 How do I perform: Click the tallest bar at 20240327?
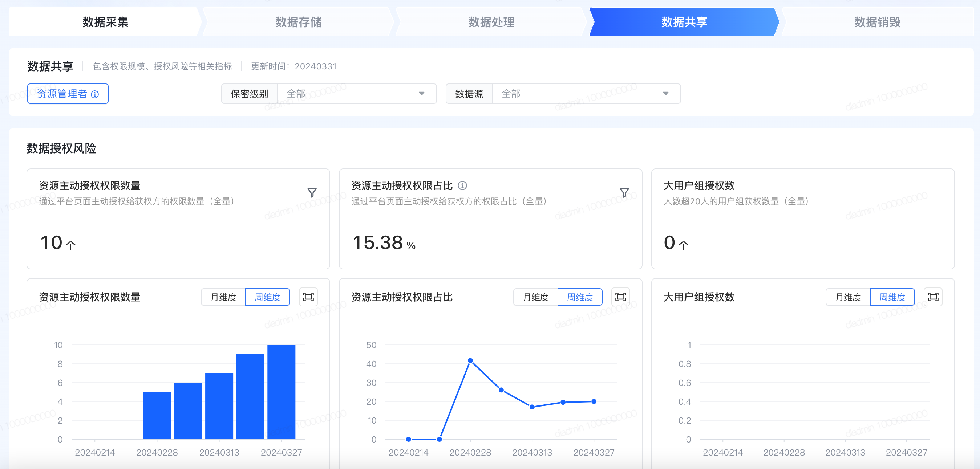(281, 391)
